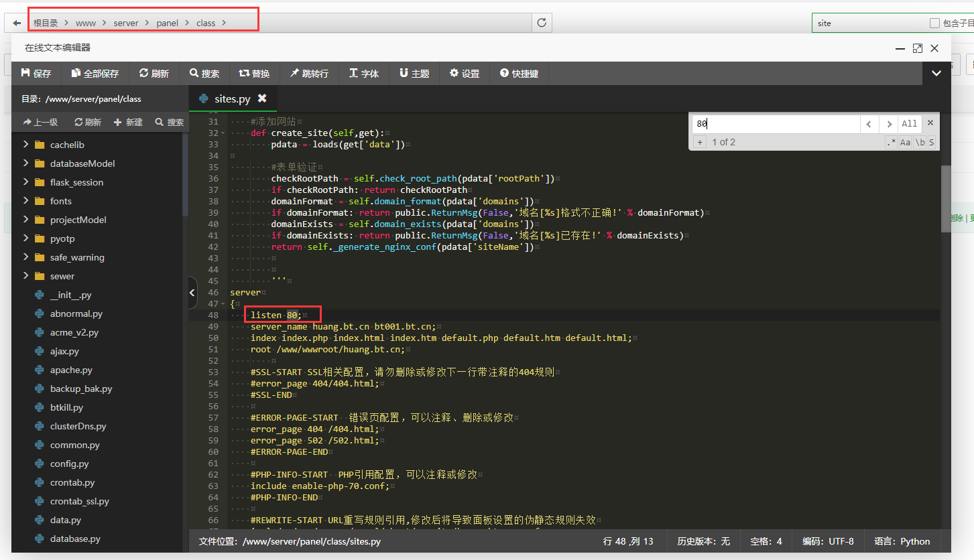
Task: Open the __init__.py file
Action: point(70,295)
